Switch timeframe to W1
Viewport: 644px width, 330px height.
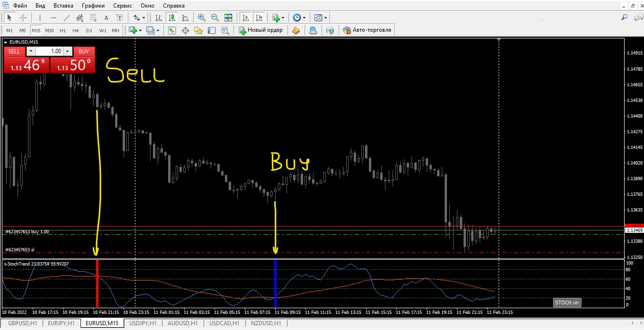tap(103, 30)
